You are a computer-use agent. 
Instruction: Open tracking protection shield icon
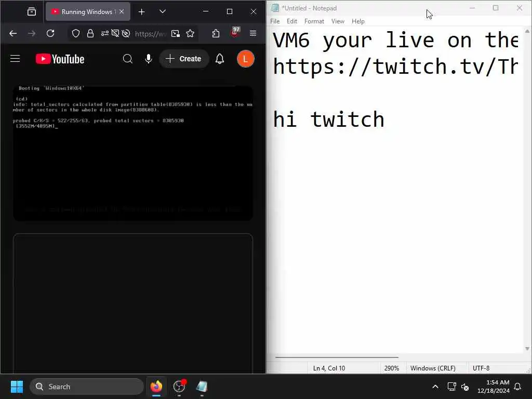point(76,33)
